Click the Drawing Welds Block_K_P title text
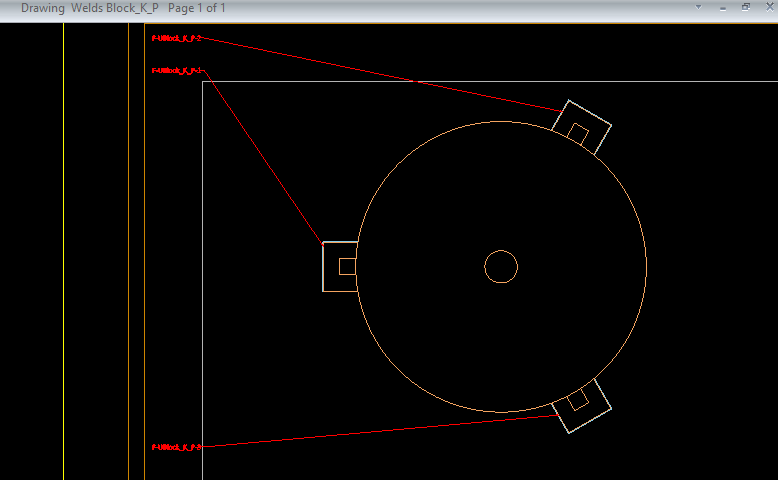778x480 pixels. click(x=89, y=7)
